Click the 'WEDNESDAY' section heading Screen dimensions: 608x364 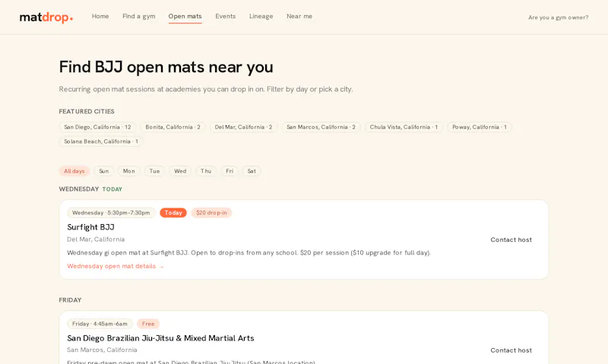tap(79, 189)
